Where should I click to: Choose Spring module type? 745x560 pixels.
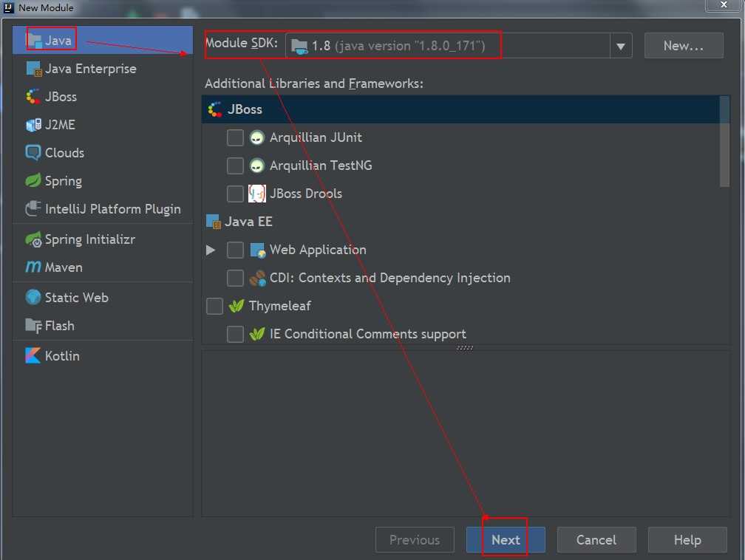(x=103, y=180)
